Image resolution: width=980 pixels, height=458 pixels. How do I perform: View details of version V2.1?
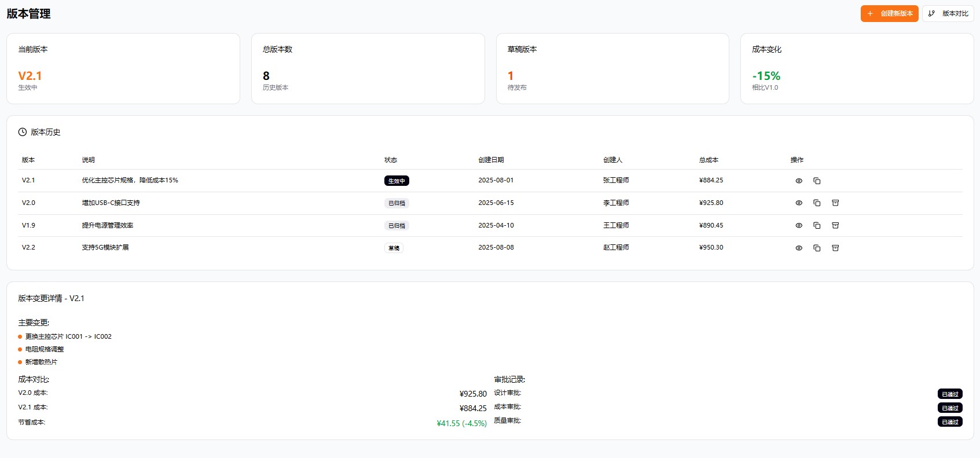(x=799, y=181)
